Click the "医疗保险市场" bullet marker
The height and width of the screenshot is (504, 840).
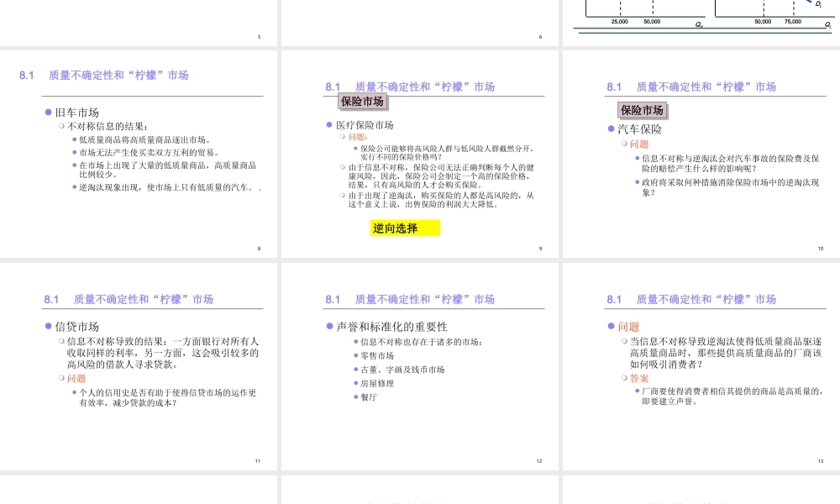329,124
